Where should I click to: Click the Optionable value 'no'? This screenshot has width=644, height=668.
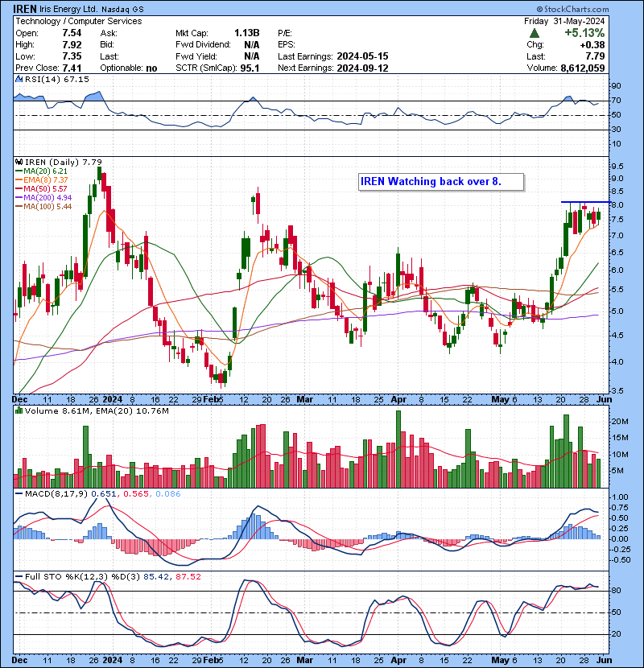point(151,68)
